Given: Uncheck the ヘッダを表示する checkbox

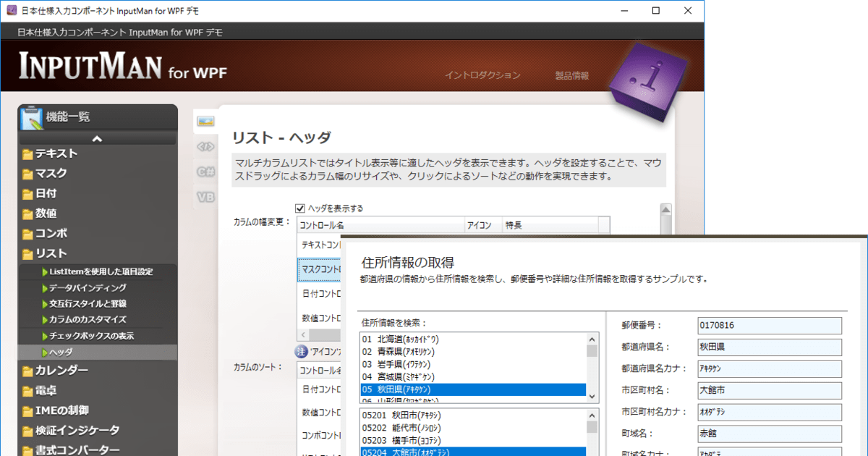Looking at the screenshot, I should tap(301, 208).
